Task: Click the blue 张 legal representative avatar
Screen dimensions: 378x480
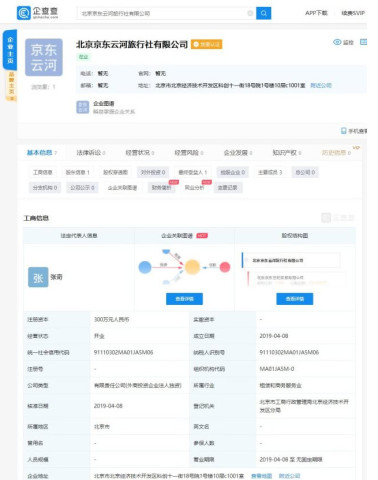Action: click(38, 277)
